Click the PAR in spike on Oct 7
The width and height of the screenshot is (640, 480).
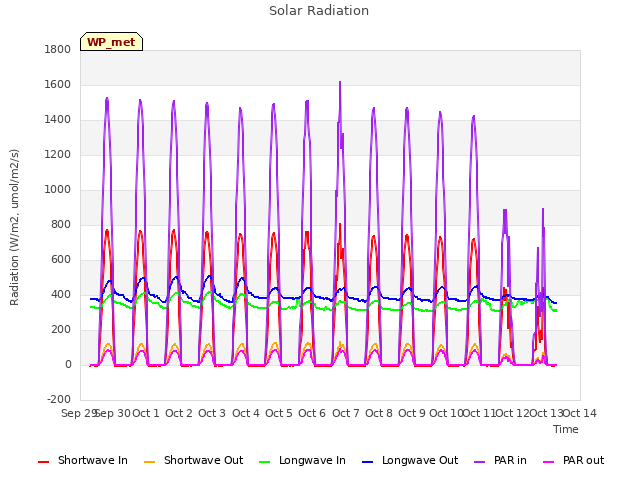(340, 83)
